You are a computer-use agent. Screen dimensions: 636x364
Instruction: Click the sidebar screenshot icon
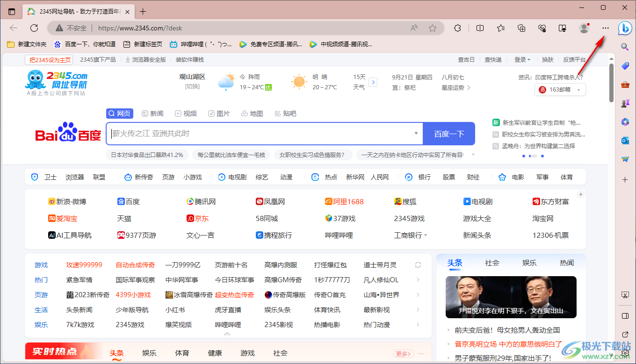coord(625,295)
